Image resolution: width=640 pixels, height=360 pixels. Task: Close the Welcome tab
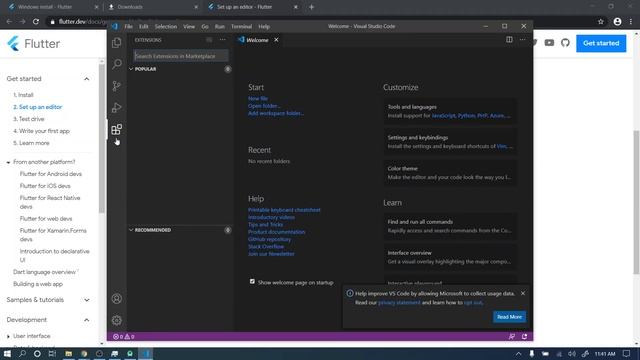point(276,40)
